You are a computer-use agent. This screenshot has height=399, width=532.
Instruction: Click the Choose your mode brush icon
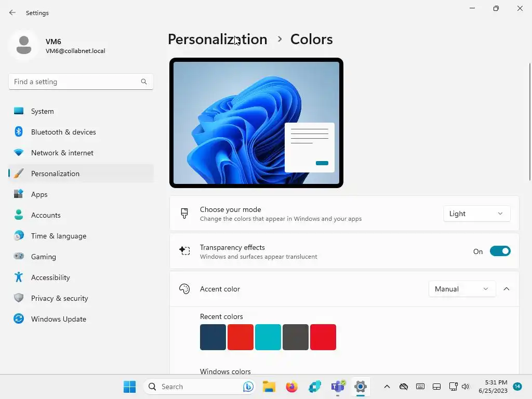point(184,214)
